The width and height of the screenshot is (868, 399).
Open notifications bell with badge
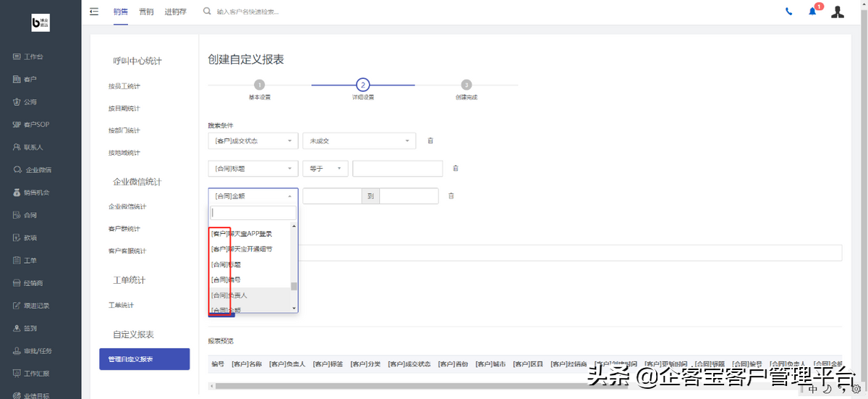pos(813,11)
